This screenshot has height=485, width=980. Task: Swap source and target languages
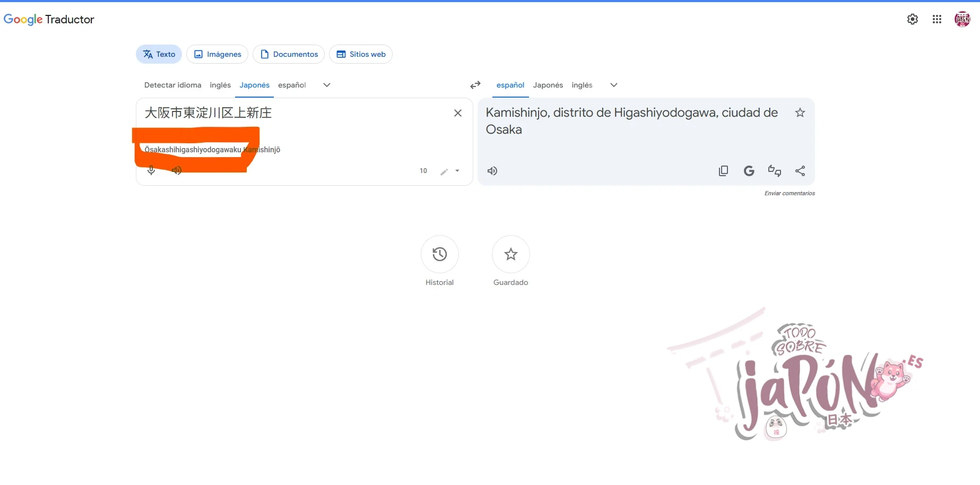pyautogui.click(x=475, y=85)
